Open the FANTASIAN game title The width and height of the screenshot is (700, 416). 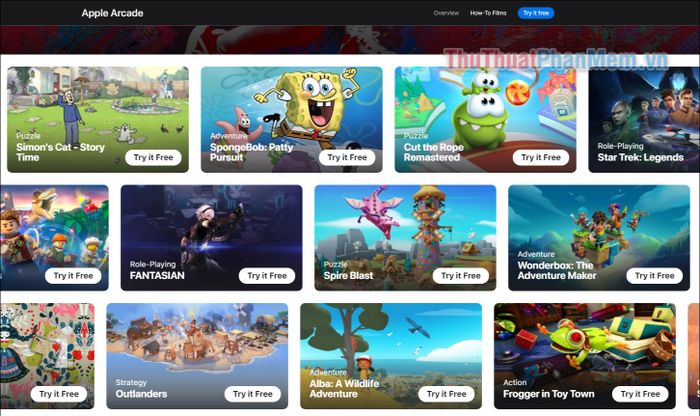(157, 276)
